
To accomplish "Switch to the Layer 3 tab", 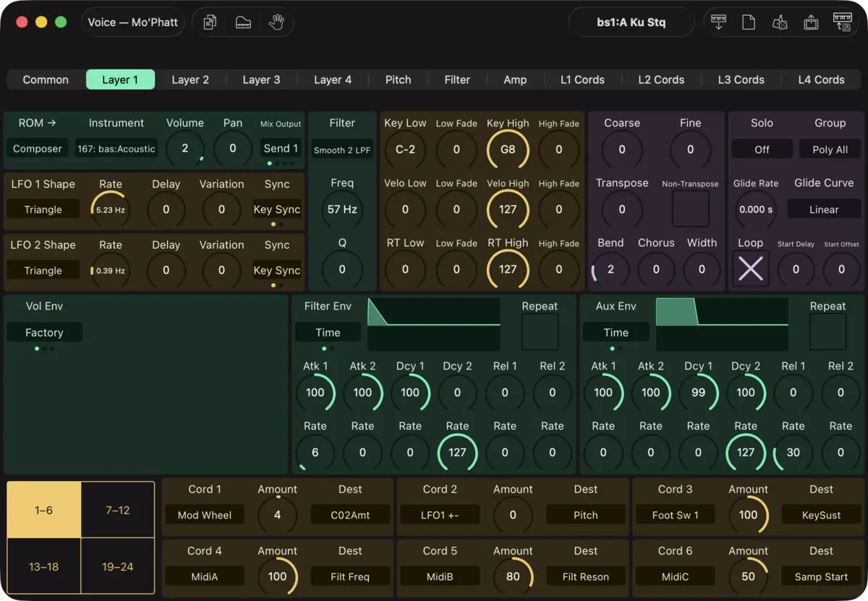I will (x=261, y=80).
